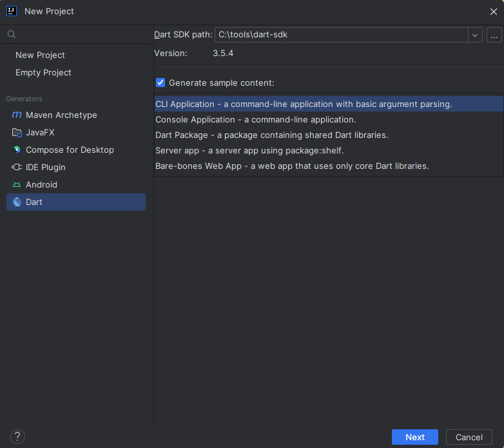The height and width of the screenshot is (448, 504).
Task: Choose the IDE Plugin generator
Action: coord(76,167)
